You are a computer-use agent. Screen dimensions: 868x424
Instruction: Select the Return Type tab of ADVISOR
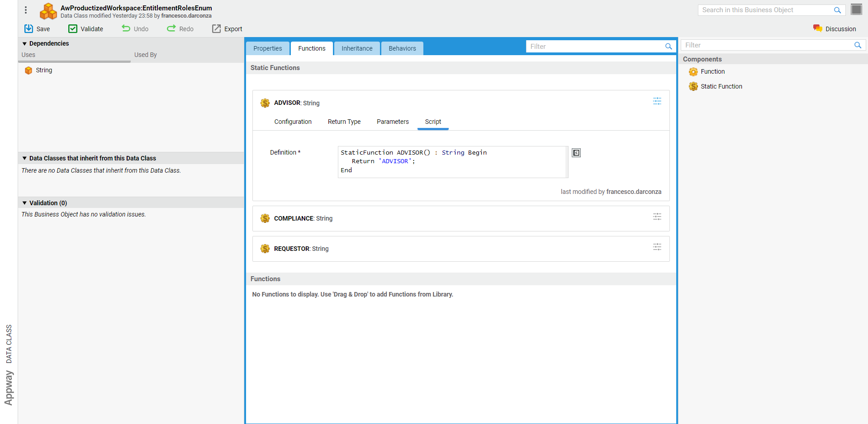pyautogui.click(x=344, y=122)
